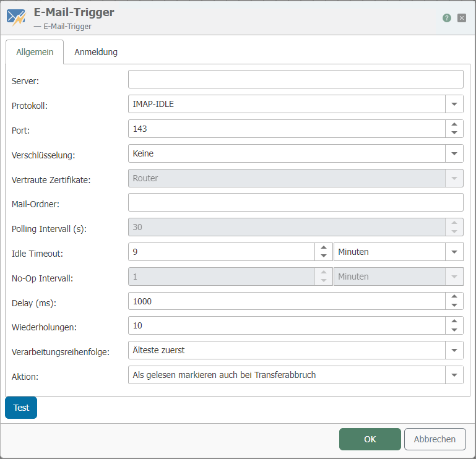Close the E-Mail-Trigger dialog via X icon
The image size is (476, 459).
click(x=462, y=18)
